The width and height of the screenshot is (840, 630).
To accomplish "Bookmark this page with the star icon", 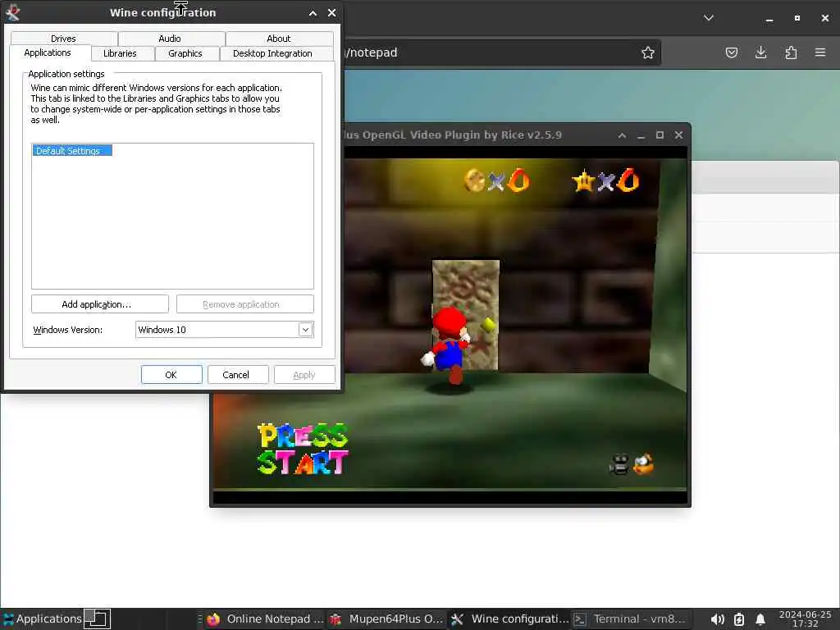I will (x=648, y=52).
